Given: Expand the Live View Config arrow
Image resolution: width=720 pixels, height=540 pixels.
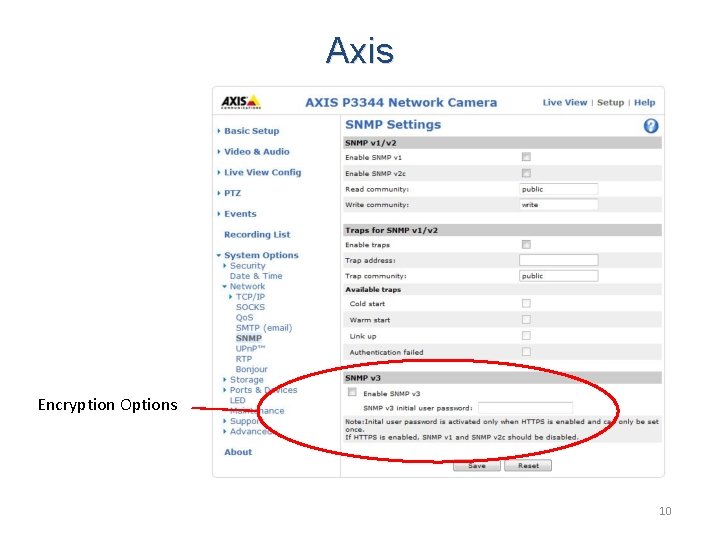Looking at the screenshot, I should [x=219, y=172].
